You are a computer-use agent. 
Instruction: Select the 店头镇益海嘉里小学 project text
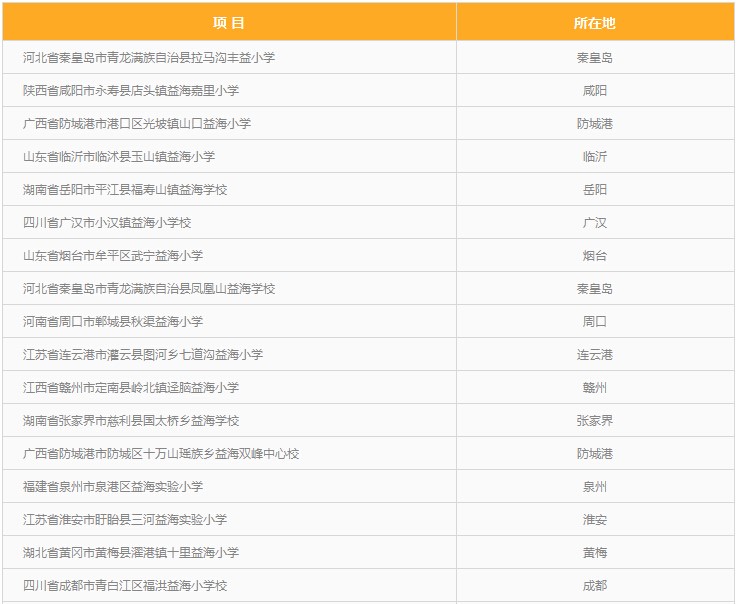point(131,90)
